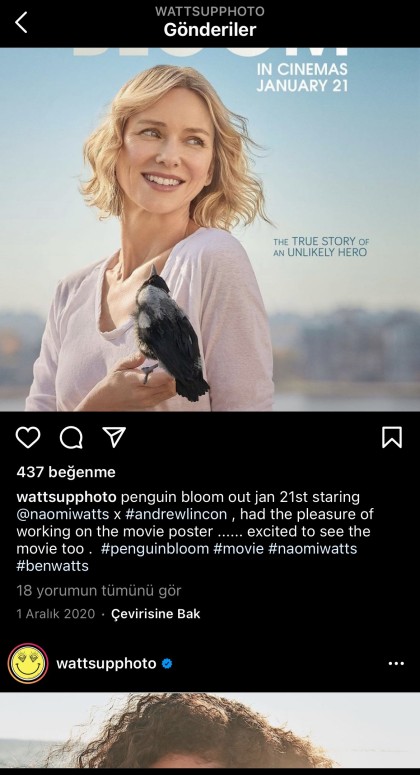The width and height of the screenshot is (420, 775).
Task: Like the post with heart icon
Action: click(x=28, y=437)
